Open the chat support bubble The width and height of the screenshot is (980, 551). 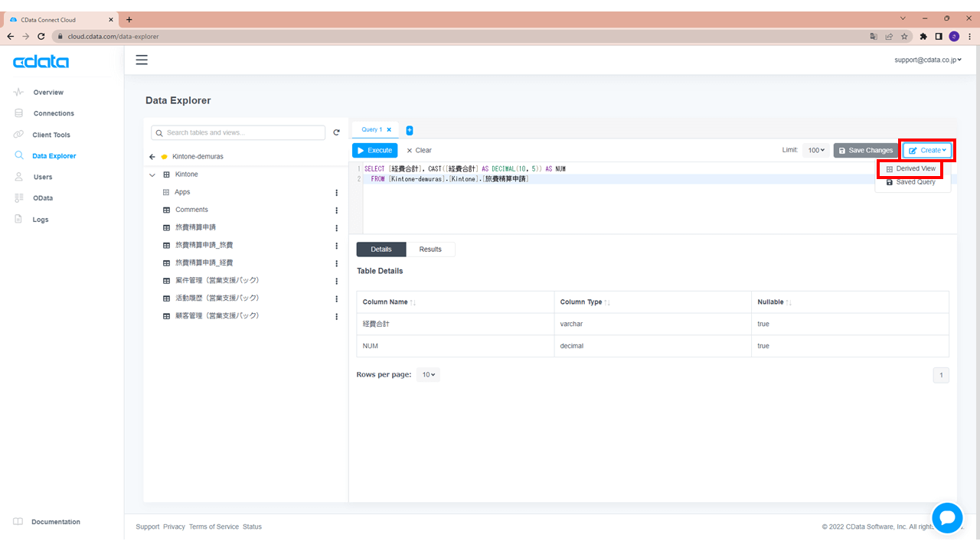(947, 518)
